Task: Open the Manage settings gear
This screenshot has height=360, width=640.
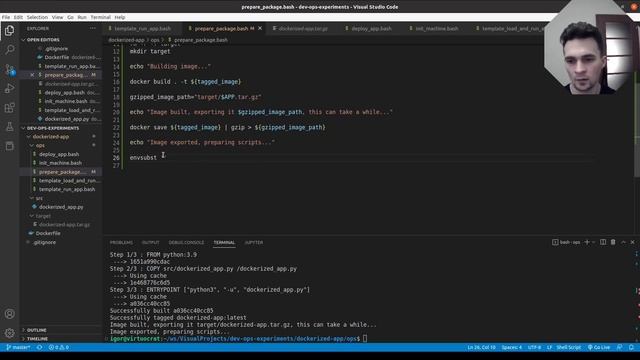Action: click(x=9, y=333)
